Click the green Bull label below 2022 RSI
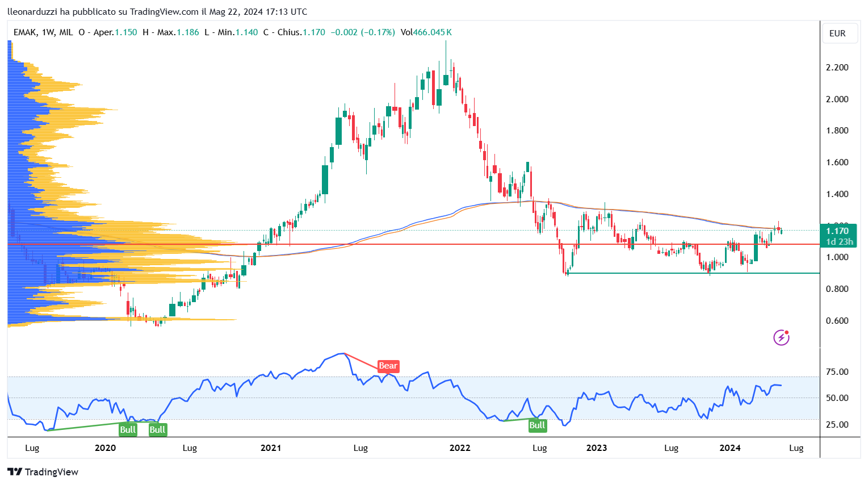The image size is (868, 485). [x=537, y=425]
